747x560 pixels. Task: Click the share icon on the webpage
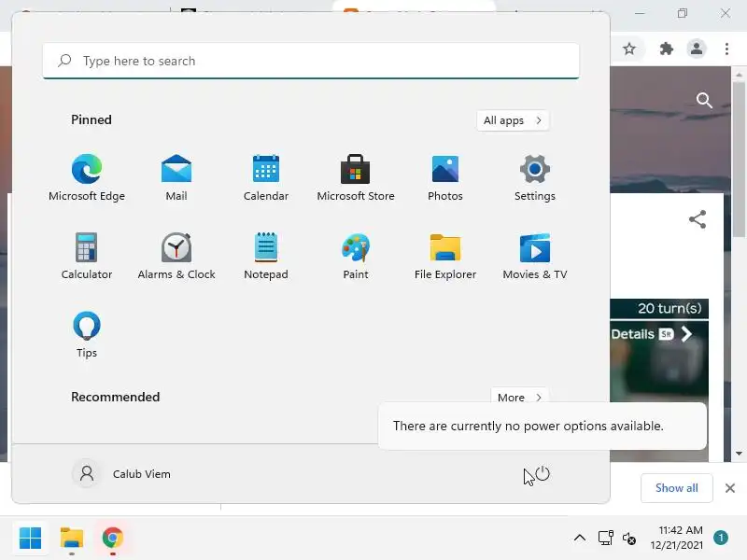pyautogui.click(x=698, y=219)
